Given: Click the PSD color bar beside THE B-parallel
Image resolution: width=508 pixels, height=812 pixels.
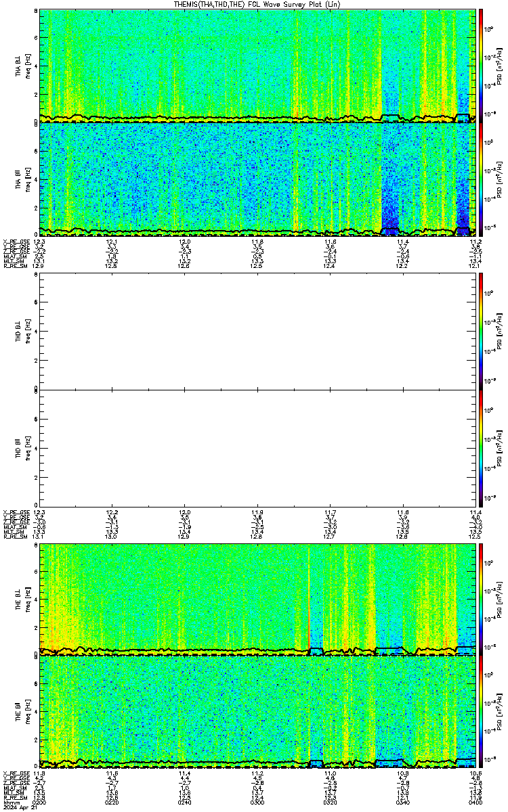Looking at the screenshot, I should pos(481,712).
